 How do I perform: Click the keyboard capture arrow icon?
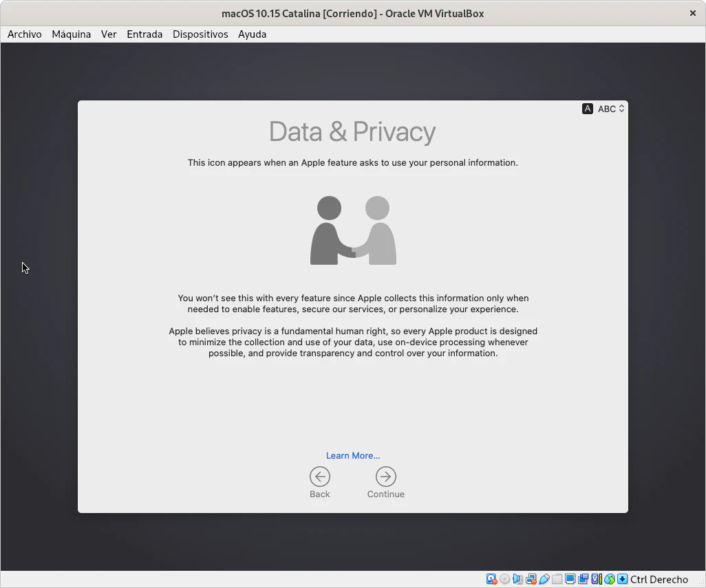pyautogui.click(x=622, y=579)
